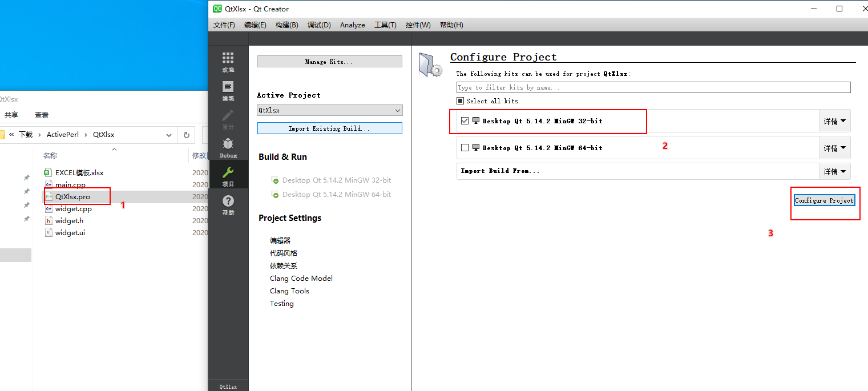The height and width of the screenshot is (391, 868).
Task: Uncheck the Desktop Qt 5.14.2 MinGW 32-bit kit
Action: 465,120
